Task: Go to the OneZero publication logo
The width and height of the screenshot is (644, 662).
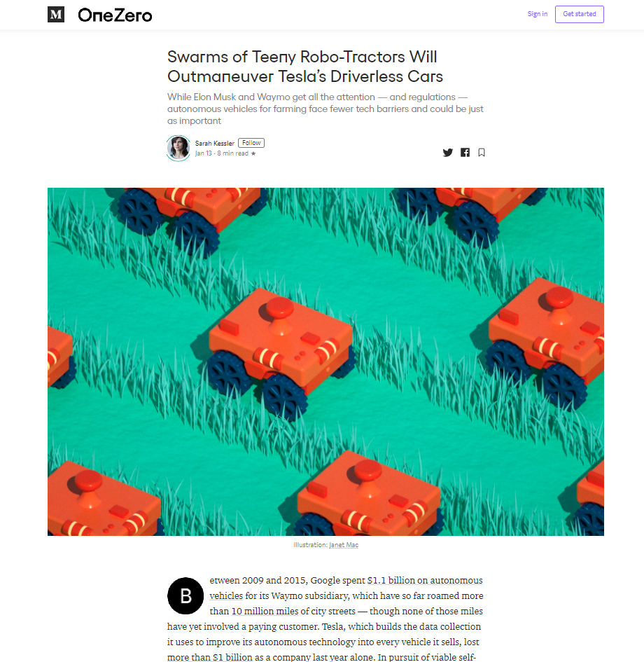Action: click(x=115, y=15)
